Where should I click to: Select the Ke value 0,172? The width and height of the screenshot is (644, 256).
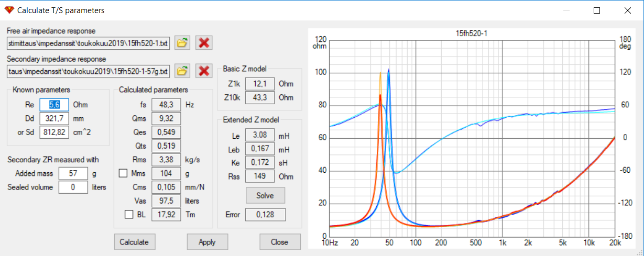click(260, 163)
